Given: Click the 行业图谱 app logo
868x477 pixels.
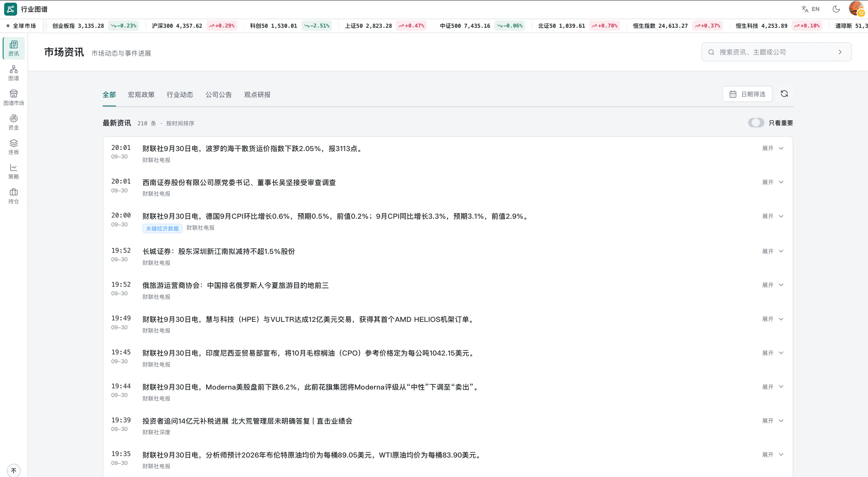Looking at the screenshot, I should (10, 9).
